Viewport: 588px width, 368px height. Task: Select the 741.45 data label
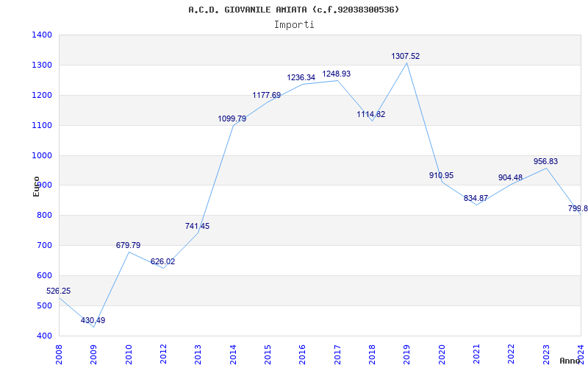pyautogui.click(x=197, y=226)
